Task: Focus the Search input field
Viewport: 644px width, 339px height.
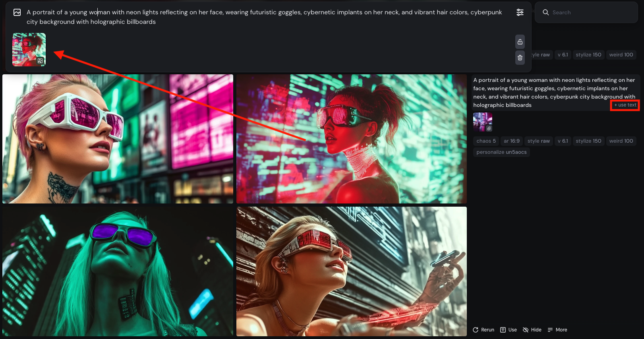Action: click(586, 12)
